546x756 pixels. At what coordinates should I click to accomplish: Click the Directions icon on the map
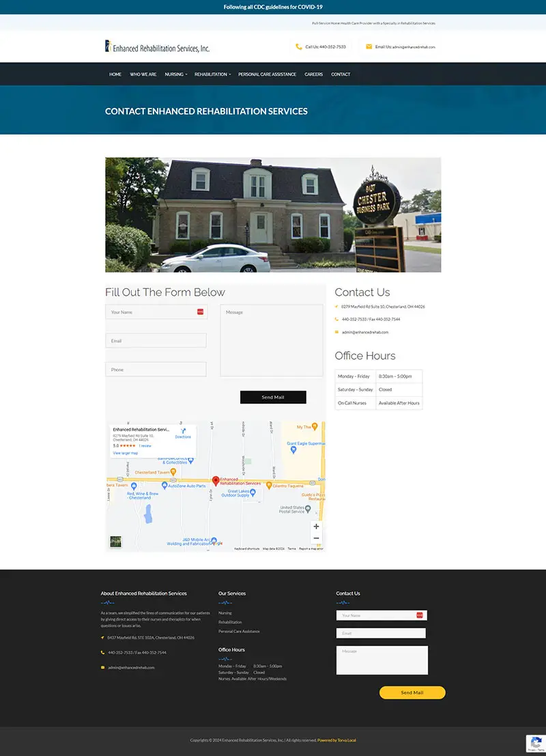pos(183,431)
